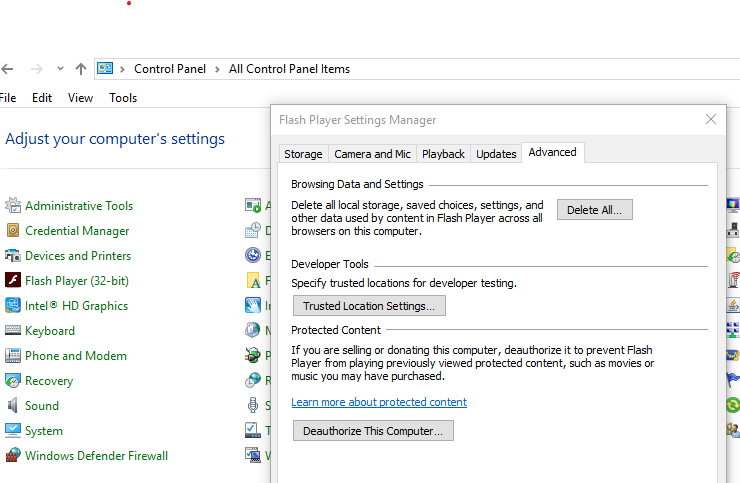Switch to the Storage tab

point(303,154)
